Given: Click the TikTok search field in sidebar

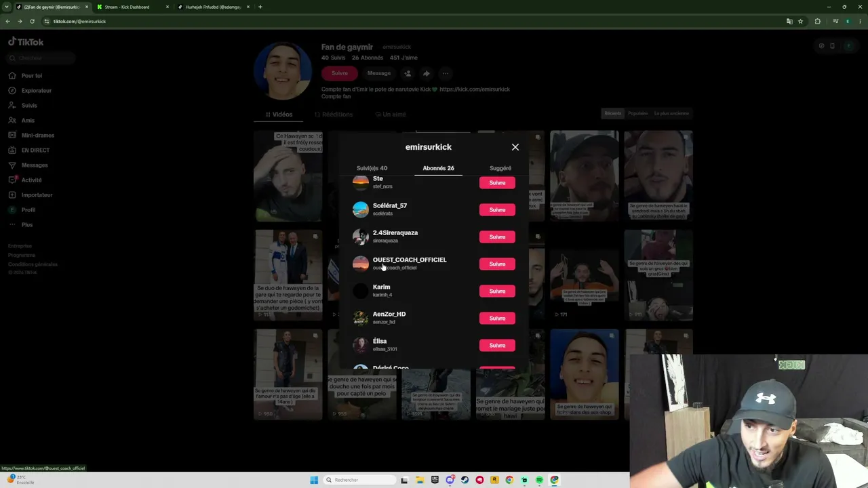Looking at the screenshot, I should click(41, 58).
